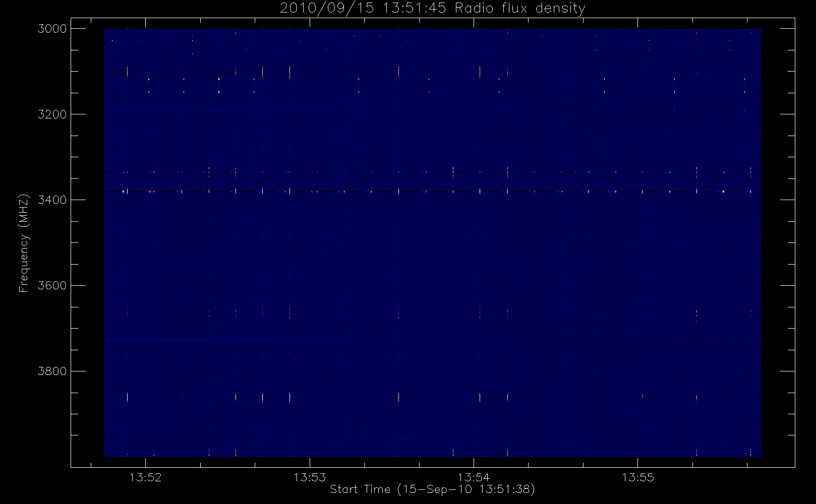Screen dimensions: 816x504
Task: Select the 3200 frequency tick label
Action: coord(52,114)
